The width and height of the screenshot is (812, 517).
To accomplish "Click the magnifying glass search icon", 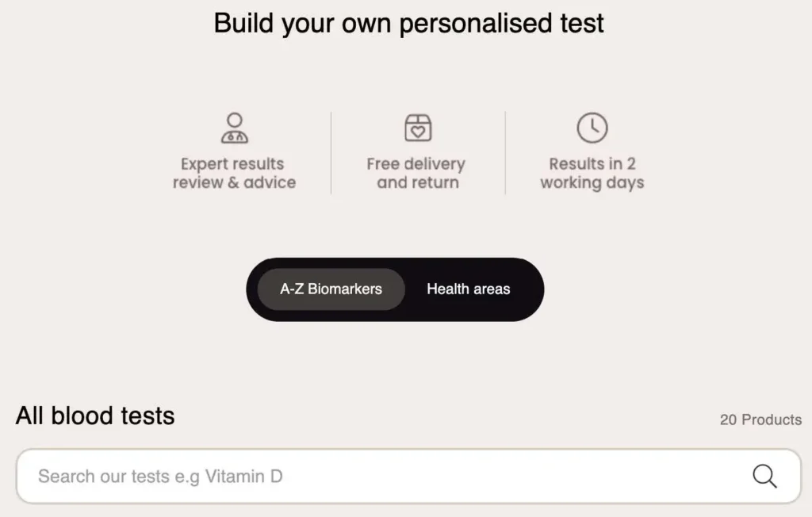I will click(x=764, y=476).
